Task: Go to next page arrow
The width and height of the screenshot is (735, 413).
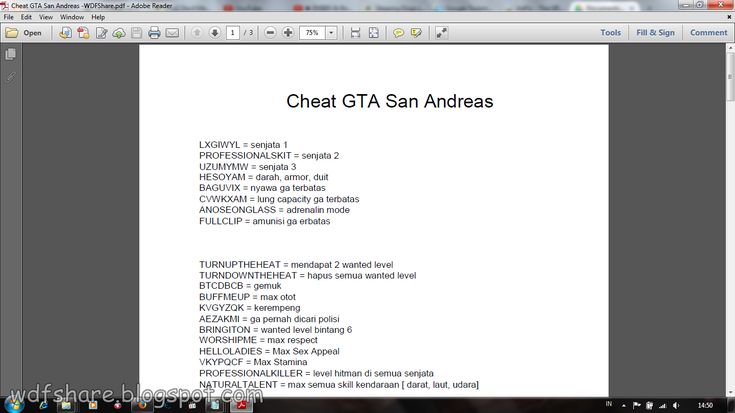Action: coord(215,33)
